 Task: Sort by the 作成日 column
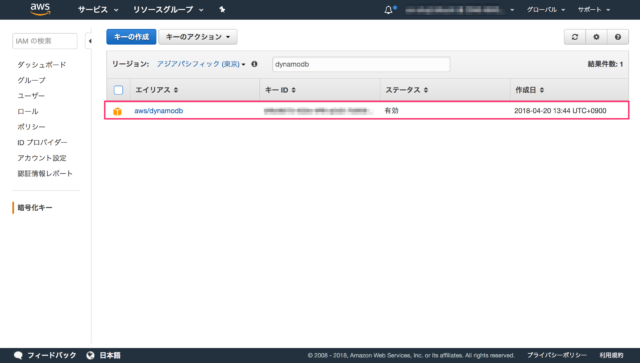click(x=529, y=90)
